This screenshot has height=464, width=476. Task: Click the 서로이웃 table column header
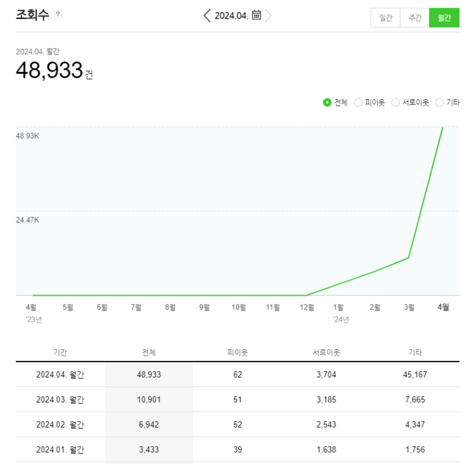[x=326, y=352]
